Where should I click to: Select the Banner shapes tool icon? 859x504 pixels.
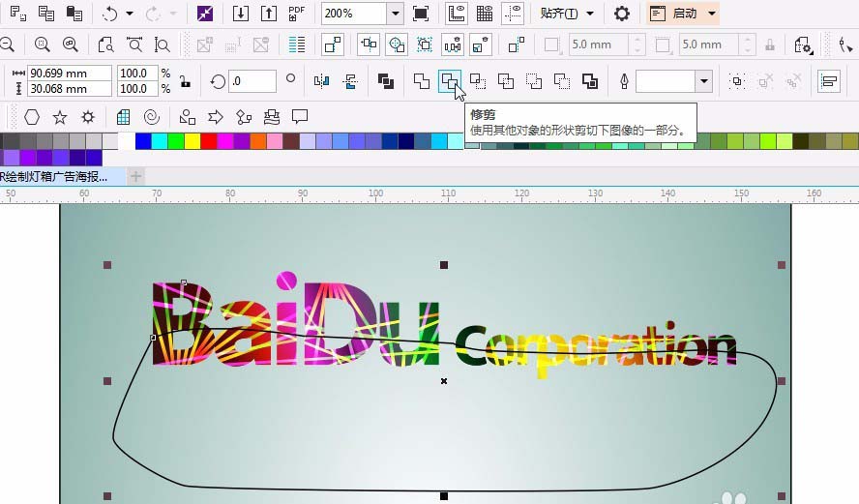[x=272, y=117]
